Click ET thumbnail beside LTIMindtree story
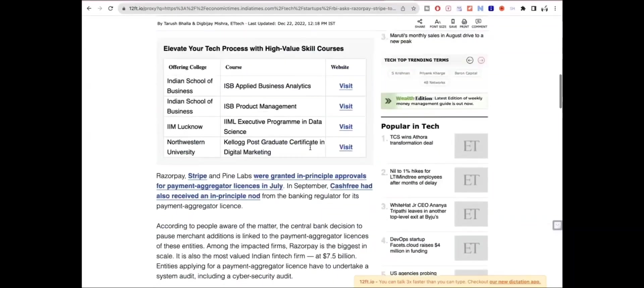The image size is (644, 288). tap(471, 180)
